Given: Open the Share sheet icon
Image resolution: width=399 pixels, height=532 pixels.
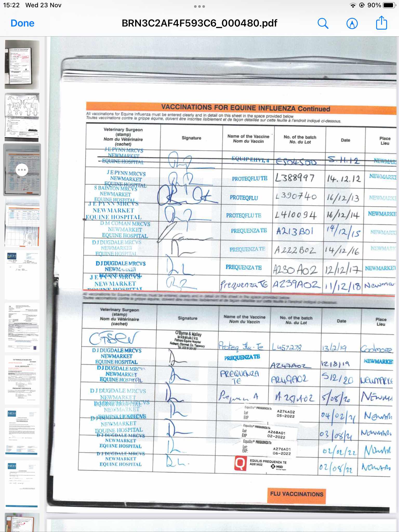Looking at the screenshot, I should point(381,23).
